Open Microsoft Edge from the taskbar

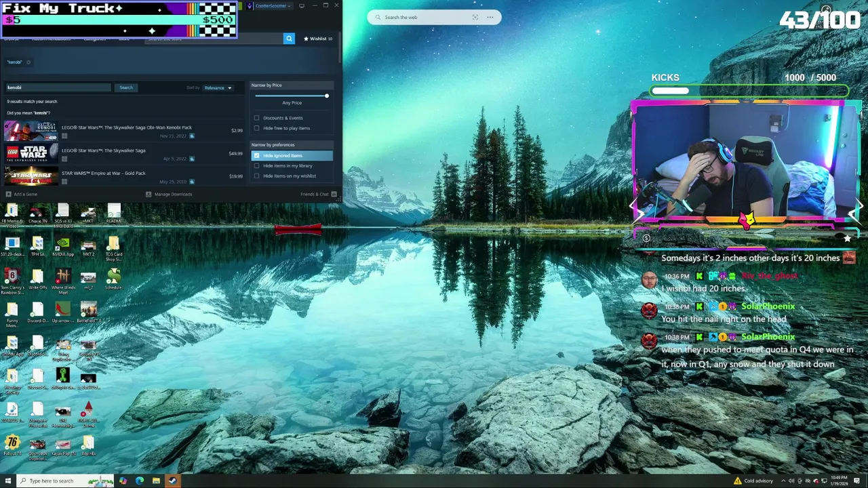coord(139,481)
